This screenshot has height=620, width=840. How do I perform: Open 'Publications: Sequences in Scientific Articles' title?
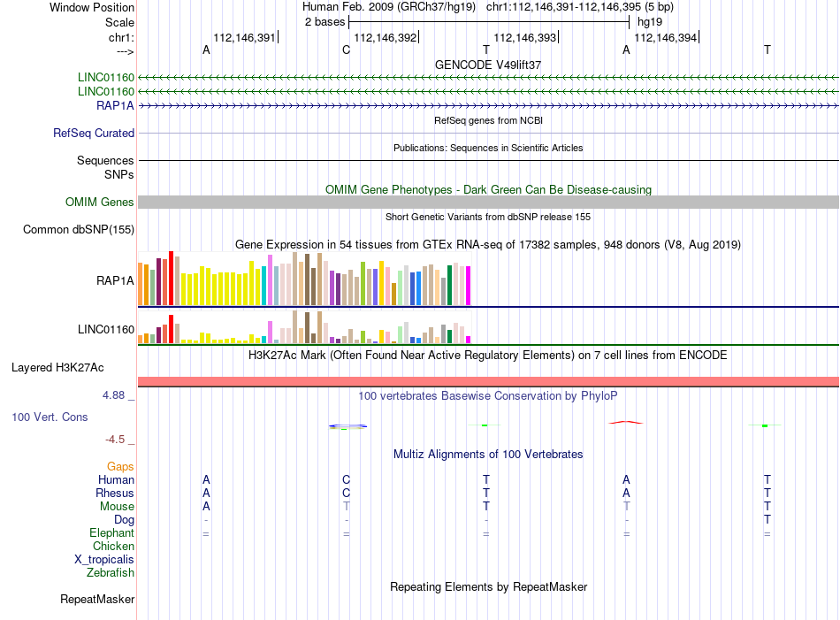point(488,148)
